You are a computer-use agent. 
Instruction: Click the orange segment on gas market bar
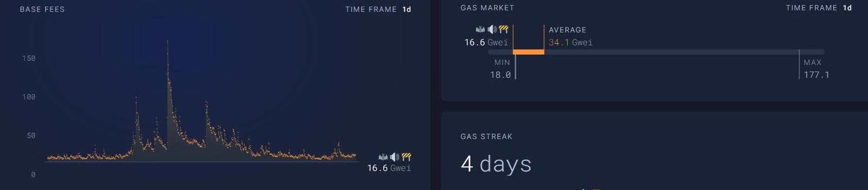click(529, 52)
